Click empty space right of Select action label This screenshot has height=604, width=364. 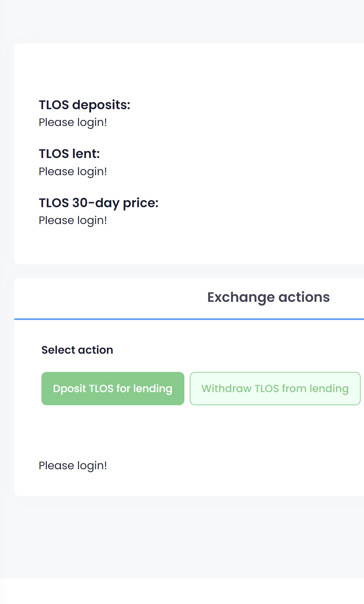pos(235,350)
